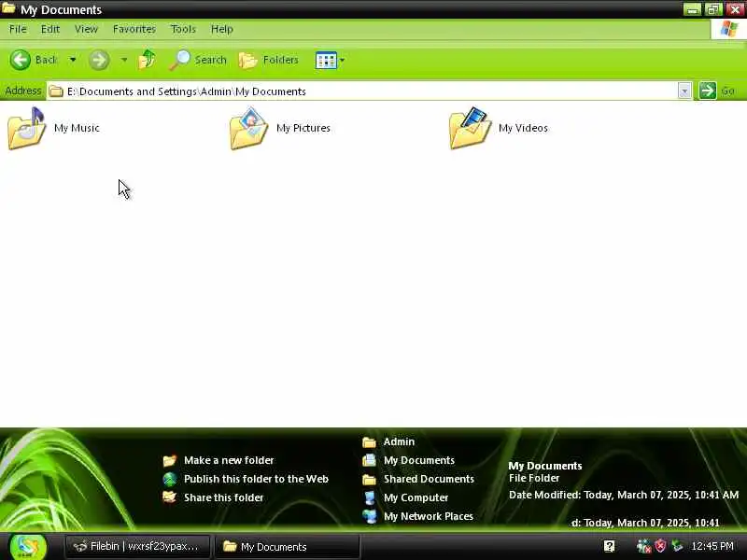
Task: Click the Shared Documents folder icon
Action: click(x=369, y=480)
